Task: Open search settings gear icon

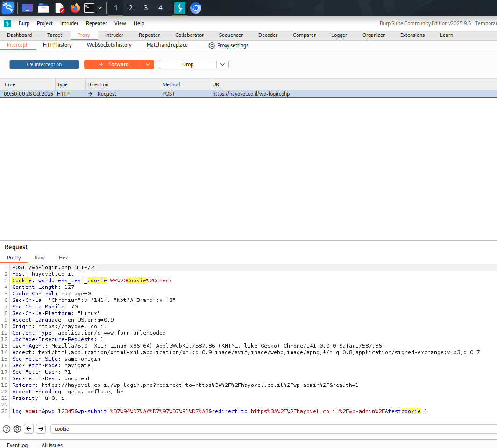Action: click(17, 429)
